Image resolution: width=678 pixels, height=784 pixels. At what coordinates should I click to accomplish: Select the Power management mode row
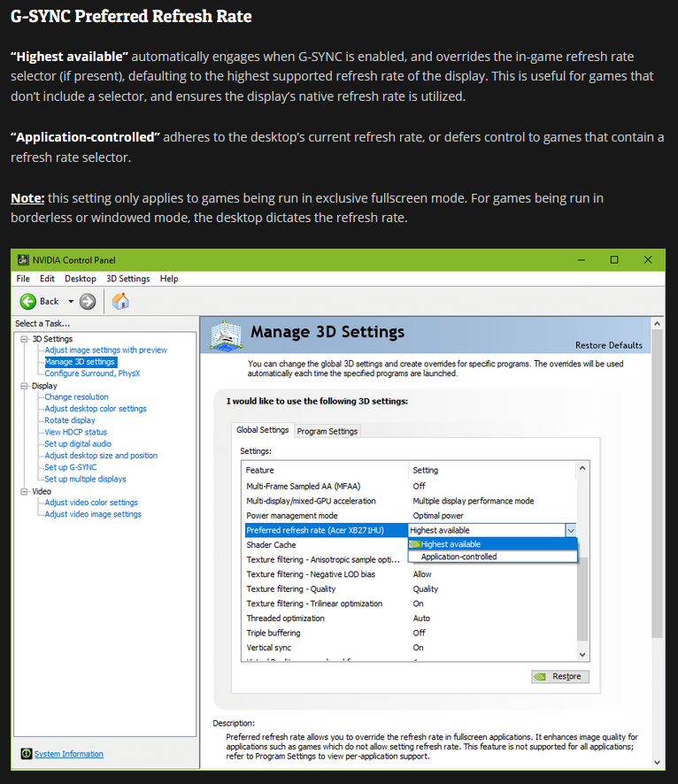click(410, 516)
